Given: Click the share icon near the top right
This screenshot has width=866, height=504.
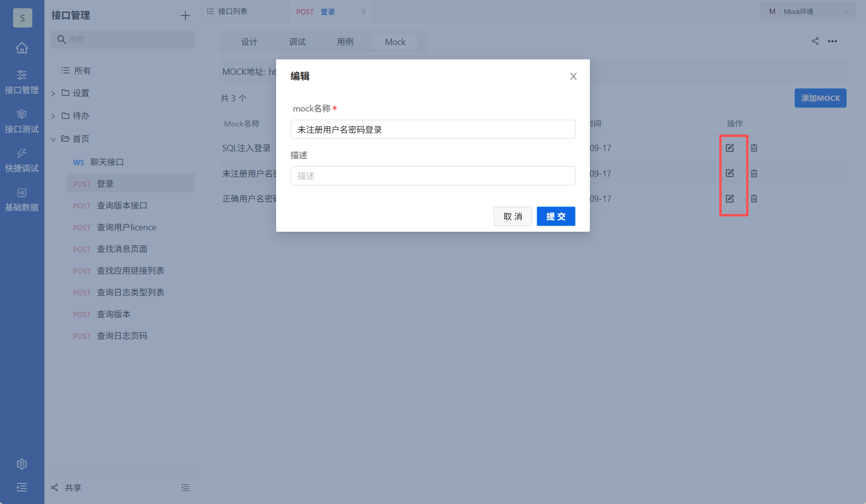Looking at the screenshot, I should coord(815,41).
